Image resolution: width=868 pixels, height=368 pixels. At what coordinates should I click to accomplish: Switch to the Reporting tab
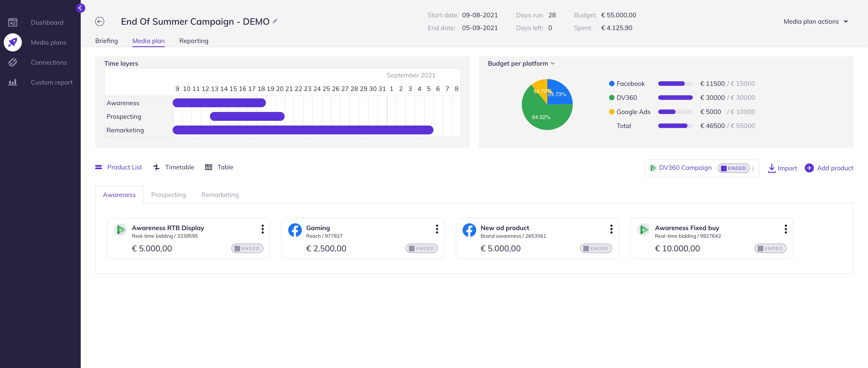[194, 41]
